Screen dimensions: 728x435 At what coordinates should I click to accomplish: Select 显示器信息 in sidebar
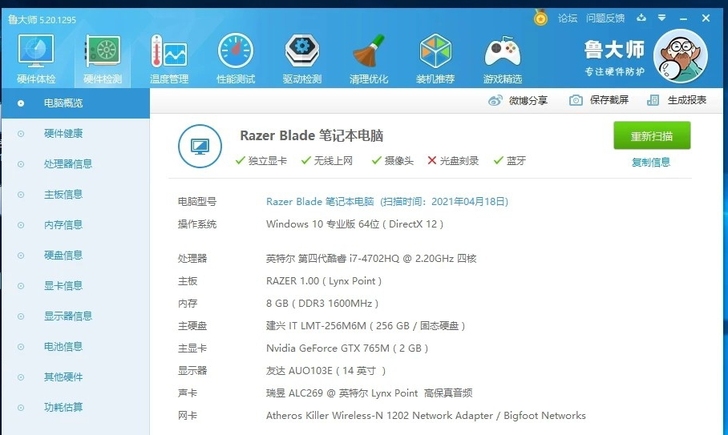76,316
